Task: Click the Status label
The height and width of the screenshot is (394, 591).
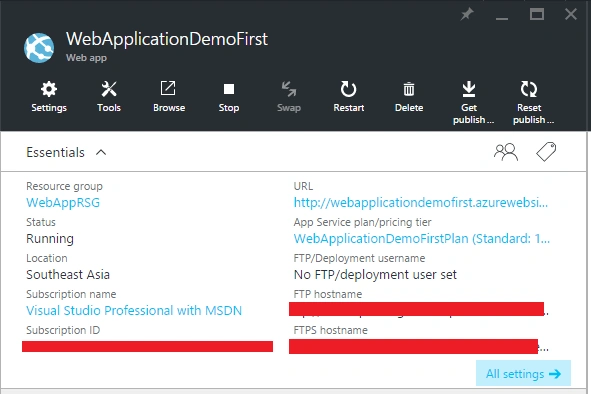Action: click(41, 222)
